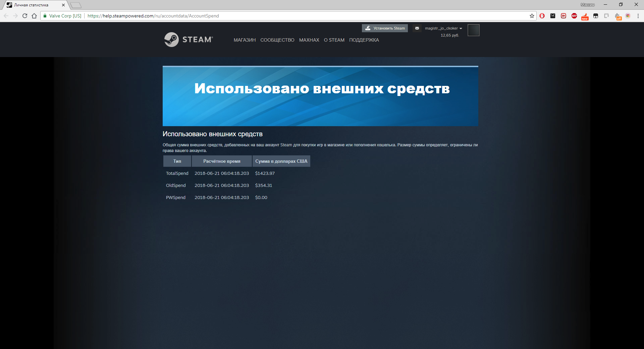Open the ПОДДЕРЖКА menu
This screenshot has width=644, height=349.
coord(364,40)
